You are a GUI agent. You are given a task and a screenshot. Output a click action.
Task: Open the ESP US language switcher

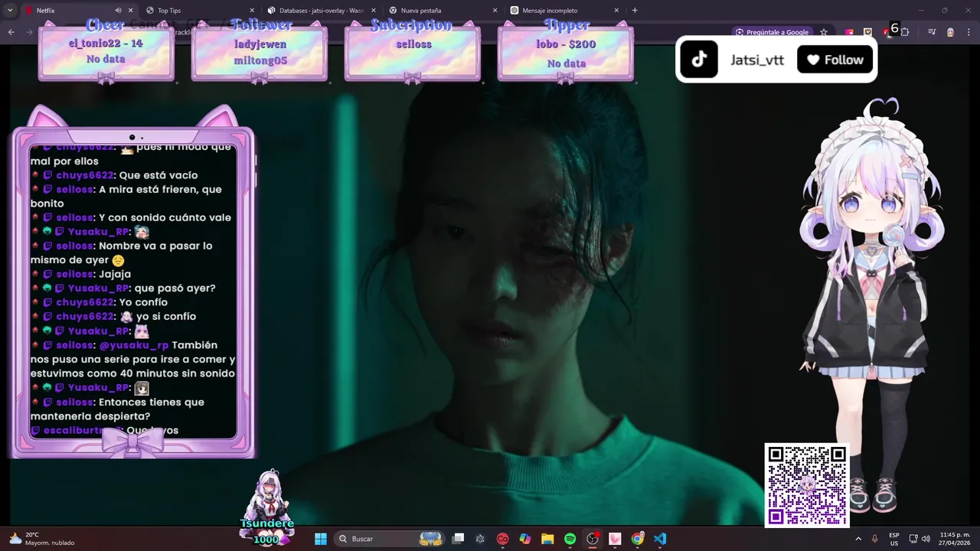tap(894, 539)
